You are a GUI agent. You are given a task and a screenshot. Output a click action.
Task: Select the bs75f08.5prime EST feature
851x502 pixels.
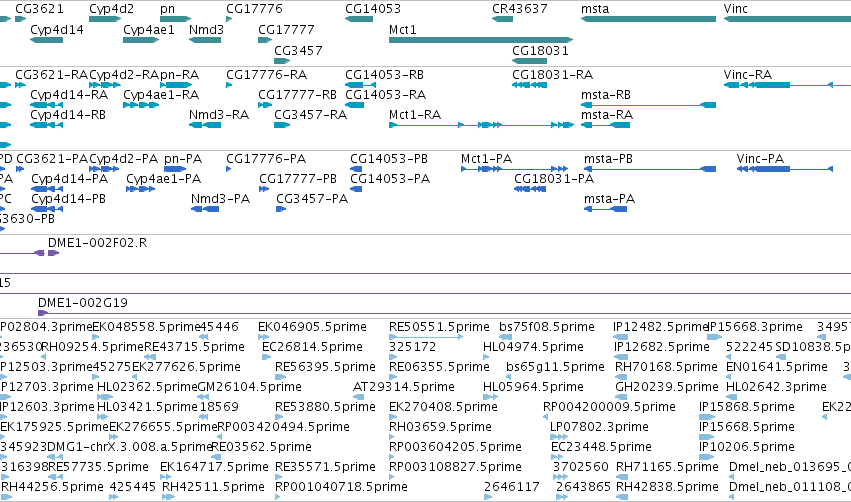505,337
